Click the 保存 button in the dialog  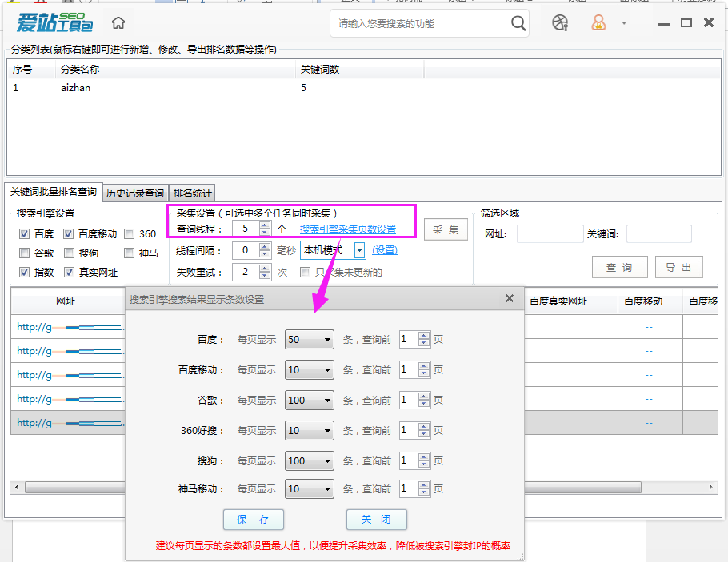[253, 520]
